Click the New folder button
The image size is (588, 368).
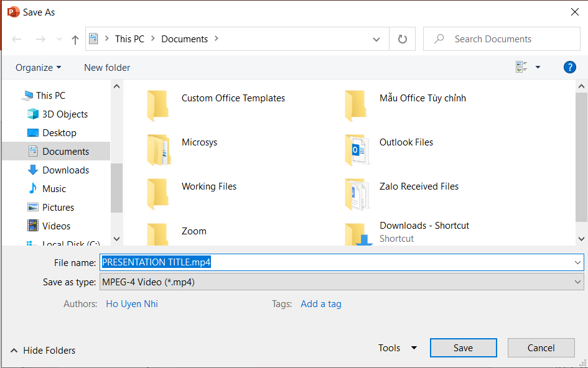pos(107,67)
